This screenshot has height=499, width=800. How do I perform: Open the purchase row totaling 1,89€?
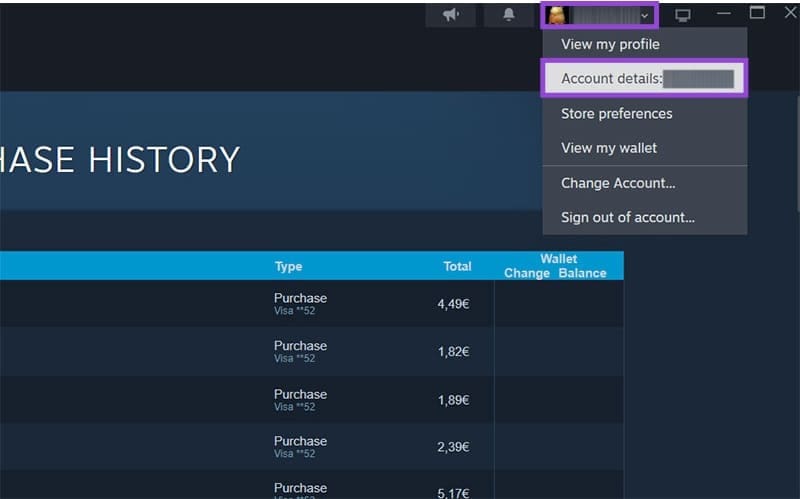point(312,400)
